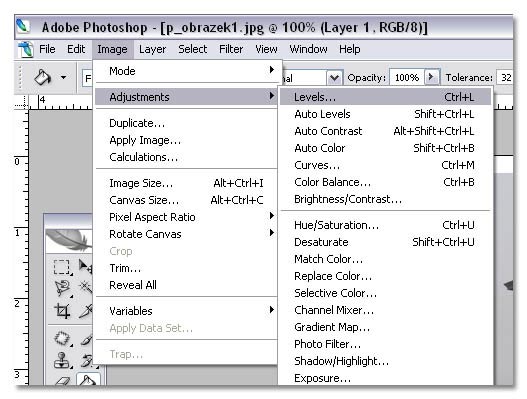Open the Filter menu
527x399 pixels.
pos(231,49)
